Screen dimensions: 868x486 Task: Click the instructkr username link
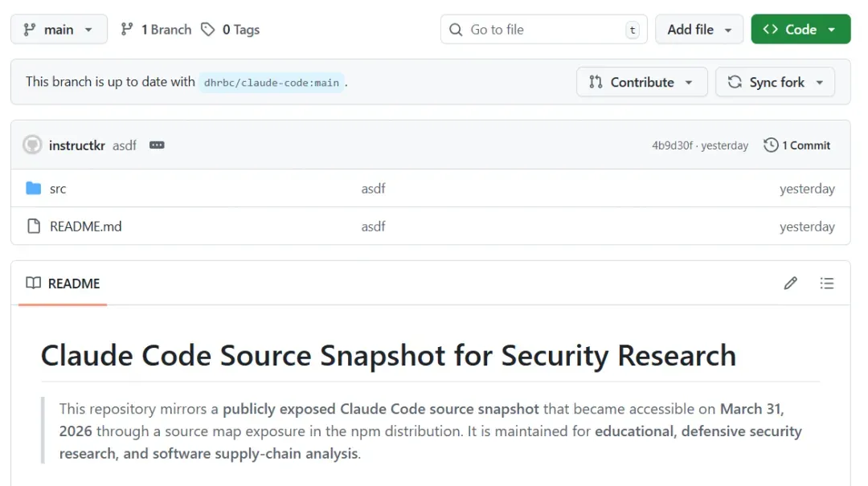(x=77, y=145)
